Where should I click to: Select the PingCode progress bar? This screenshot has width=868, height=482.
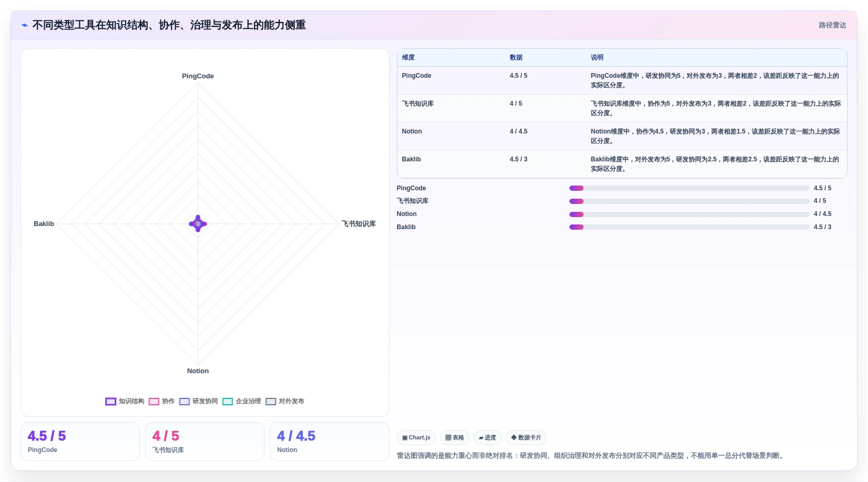689,188
